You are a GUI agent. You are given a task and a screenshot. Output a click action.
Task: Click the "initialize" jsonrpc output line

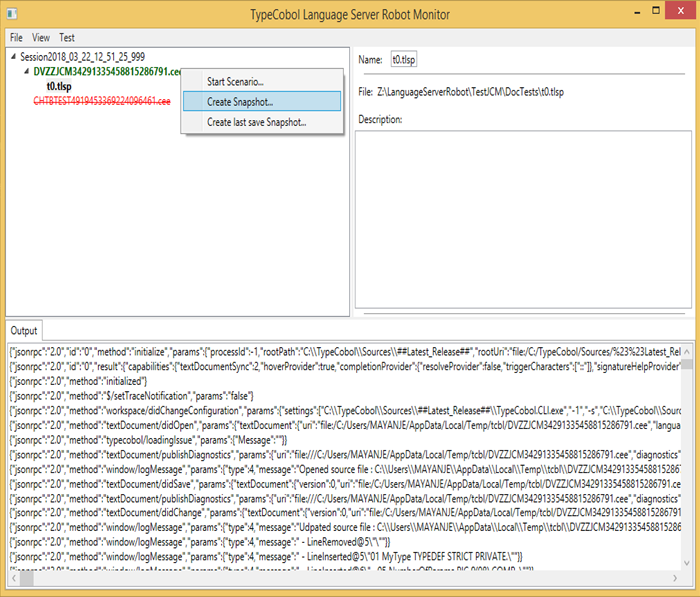tap(345, 352)
